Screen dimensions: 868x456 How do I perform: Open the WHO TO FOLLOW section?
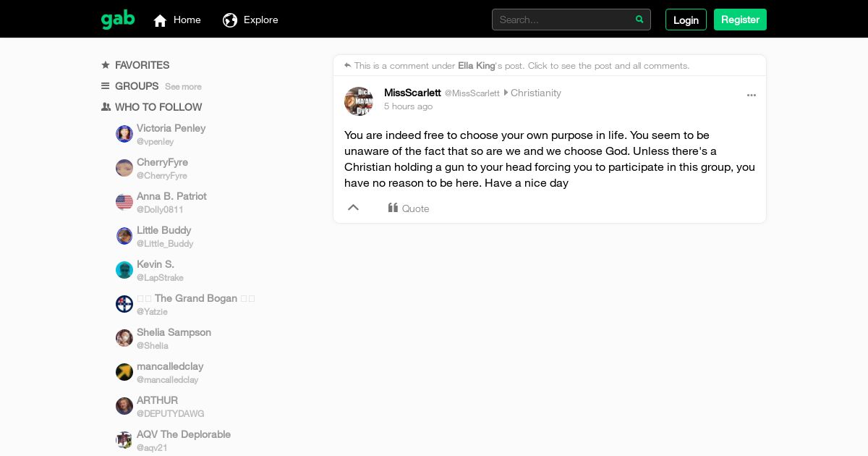(158, 107)
